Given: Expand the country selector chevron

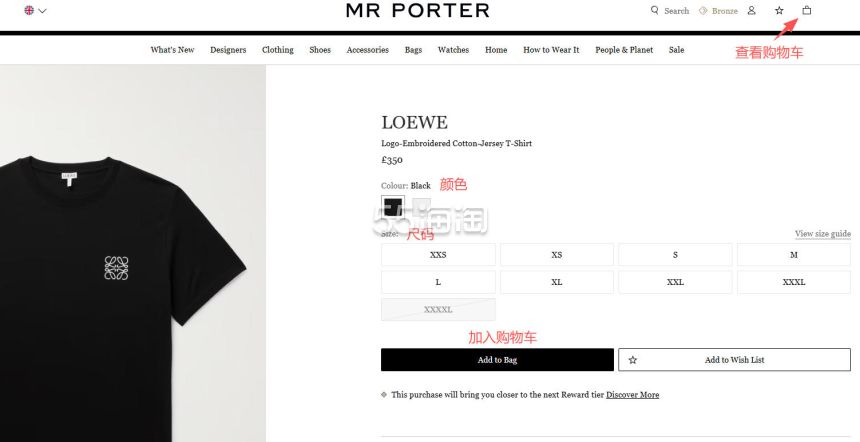Looking at the screenshot, I should pyautogui.click(x=42, y=10).
